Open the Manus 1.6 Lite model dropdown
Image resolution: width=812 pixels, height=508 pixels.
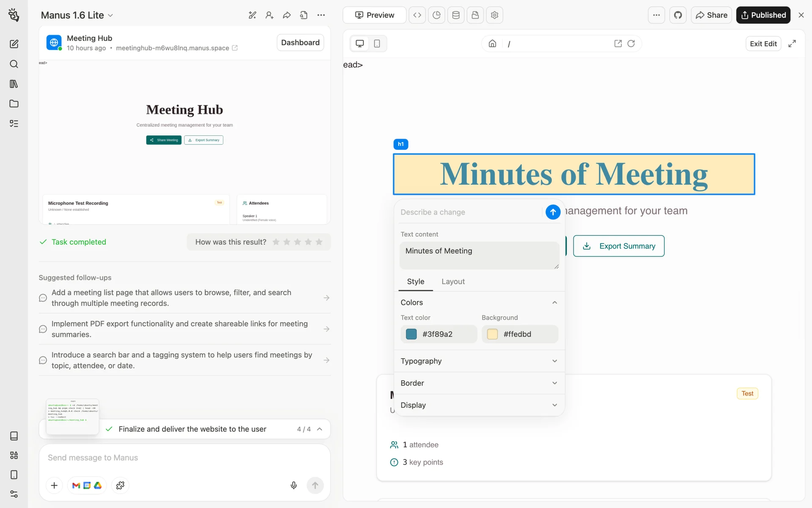tap(77, 15)
